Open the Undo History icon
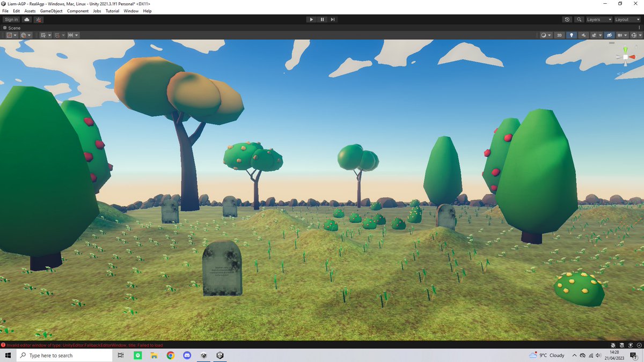 coord(567,19)
